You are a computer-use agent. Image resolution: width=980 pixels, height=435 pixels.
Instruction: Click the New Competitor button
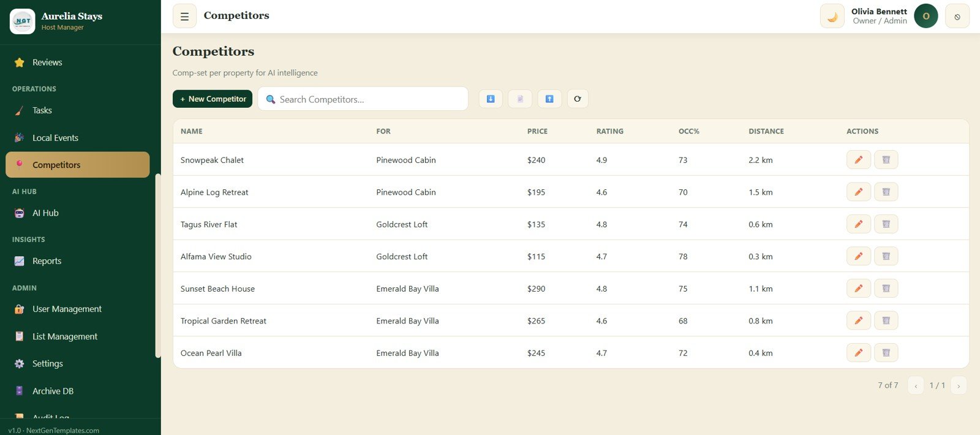click(x=213, y=99)
